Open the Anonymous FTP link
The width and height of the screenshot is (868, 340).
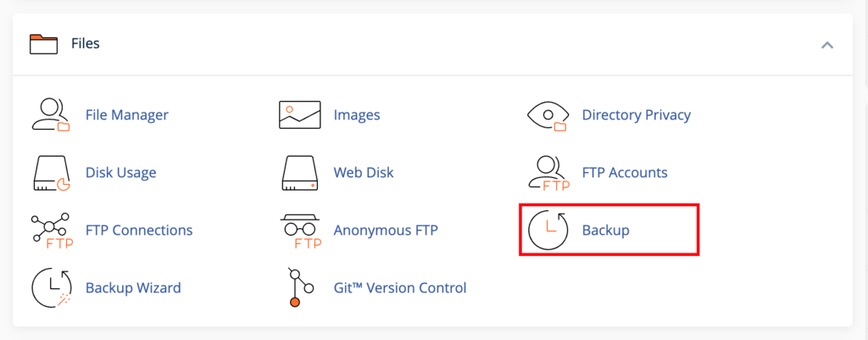coord(386,231)
